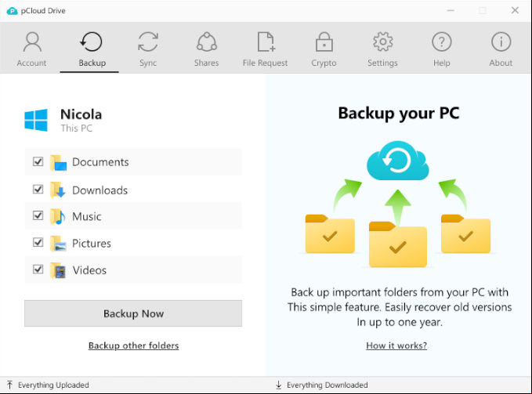Screen dimensions: 532x394
Task: Toggle the Videos folder checkbox
Action: 38,269
